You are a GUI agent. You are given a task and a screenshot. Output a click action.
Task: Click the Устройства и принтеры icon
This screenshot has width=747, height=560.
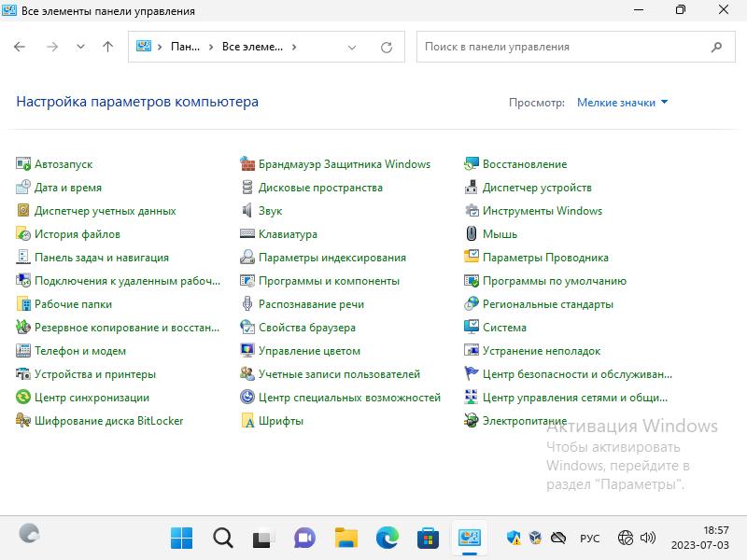point(22,374)
